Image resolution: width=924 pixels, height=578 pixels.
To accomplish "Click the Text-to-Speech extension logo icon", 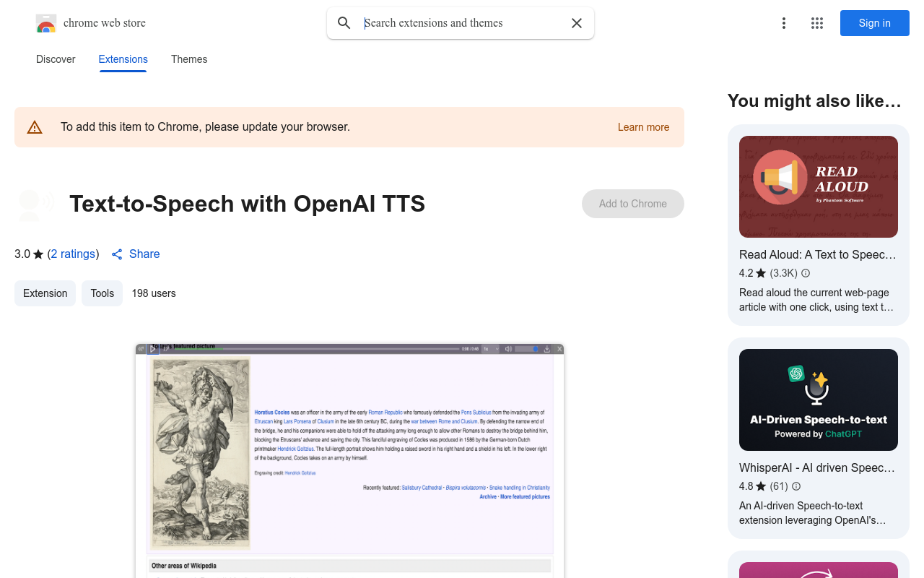I will (35, 204).
